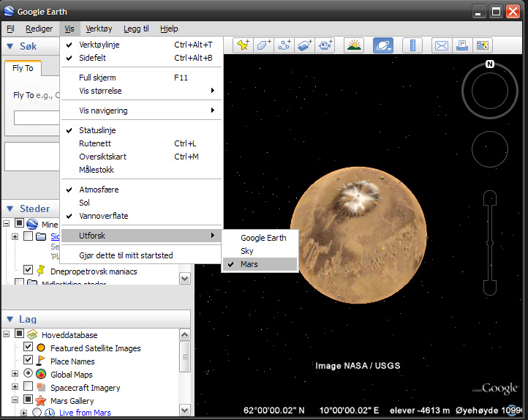The width and height of the screenshot is (528, 420).
Task: Open the Vis størrelse submenu
Action: [141, 91]
